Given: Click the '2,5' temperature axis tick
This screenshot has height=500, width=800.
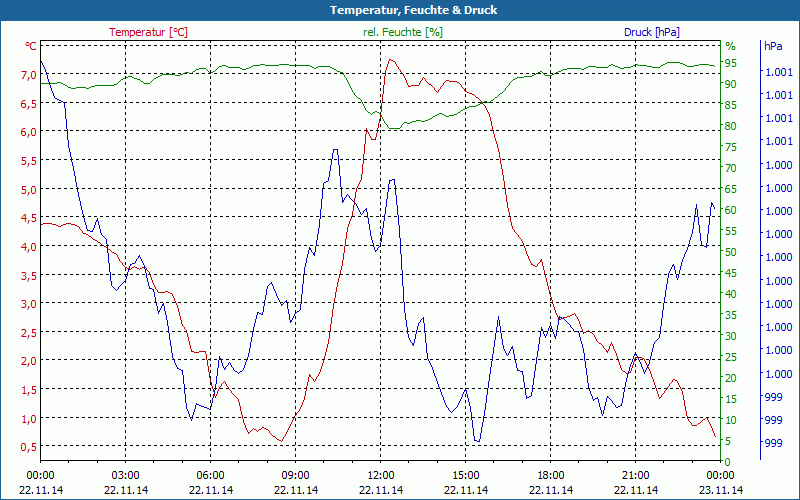Looking at the screenshot, I should point(29,333).
